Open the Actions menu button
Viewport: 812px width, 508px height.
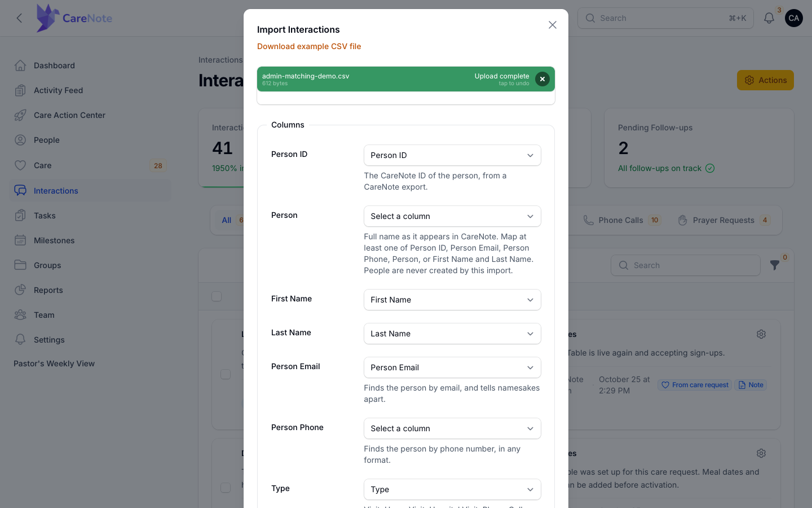click(x=765, y=80)
